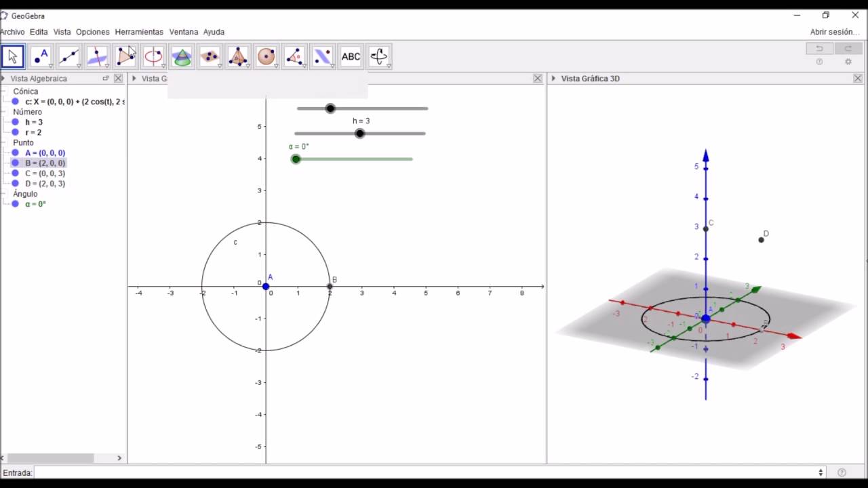Select the Line through two points tool
Viewport: 868px width, 488px height.
pyautogui.click(x=69, y=57)
